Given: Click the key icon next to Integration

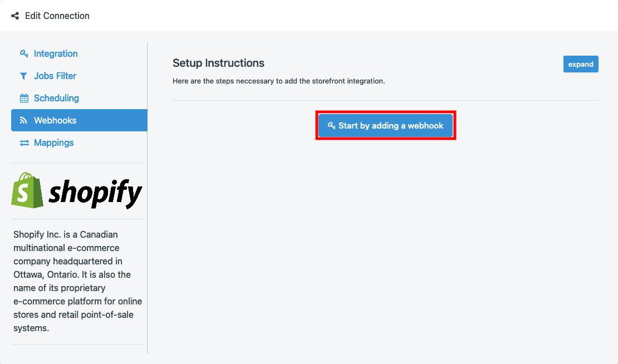Looking at the screenshot, I should 24,53.
